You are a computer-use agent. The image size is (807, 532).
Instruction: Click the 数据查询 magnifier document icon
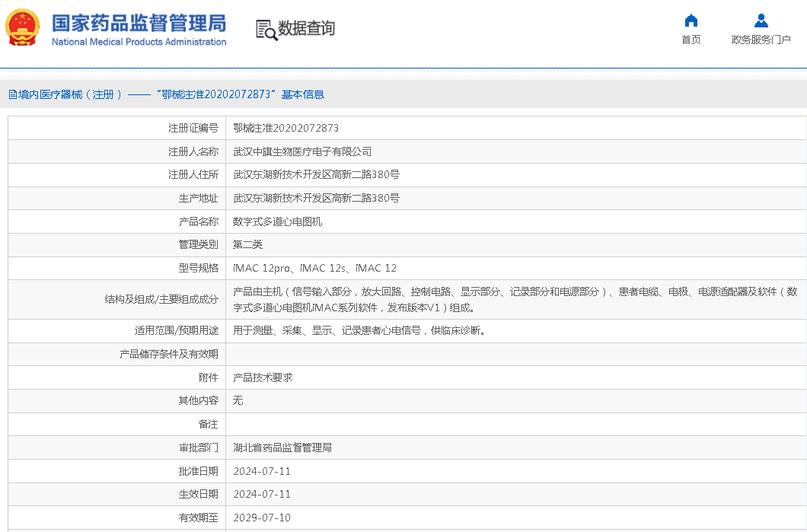pos(266,30)
